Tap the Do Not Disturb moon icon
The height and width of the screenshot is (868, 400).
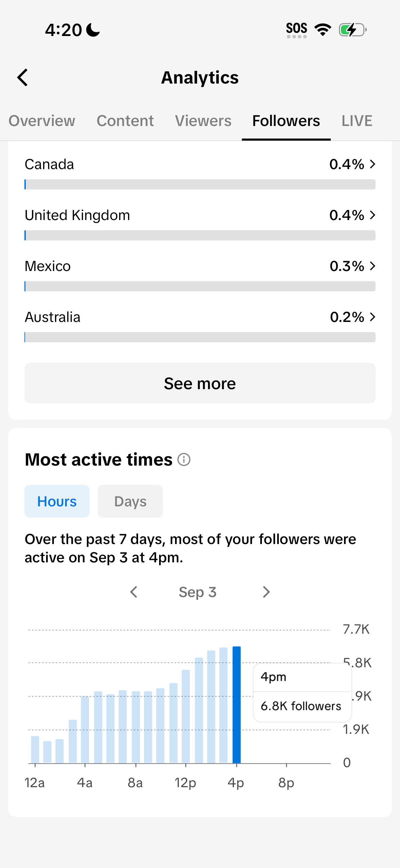pyautogui.click(x=93, y=30)
